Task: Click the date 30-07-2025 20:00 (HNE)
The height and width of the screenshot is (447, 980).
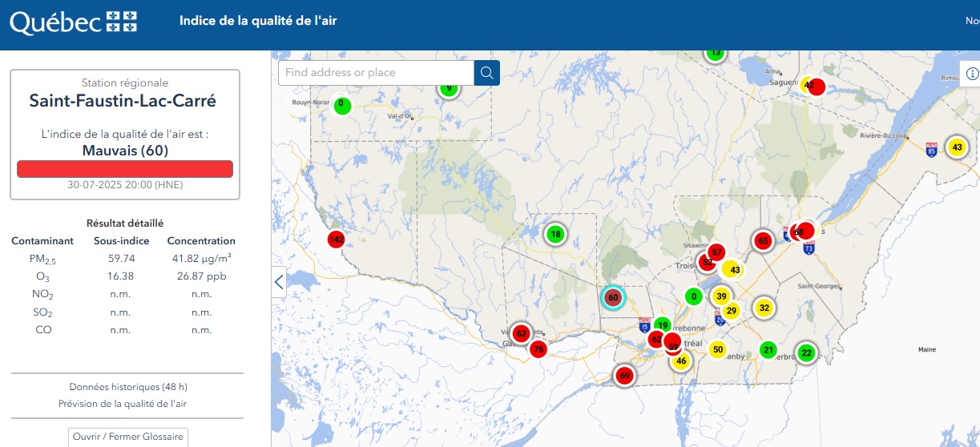Action: click(125, 184)
